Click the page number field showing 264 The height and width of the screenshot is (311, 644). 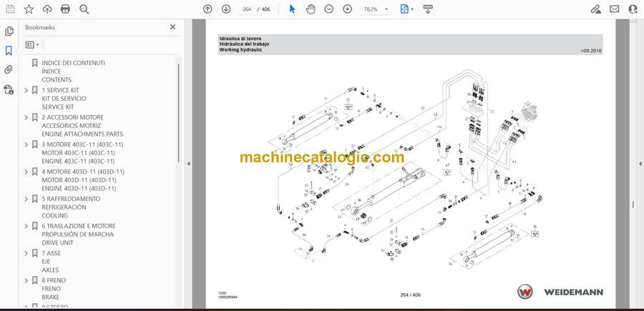coord(247,9)
